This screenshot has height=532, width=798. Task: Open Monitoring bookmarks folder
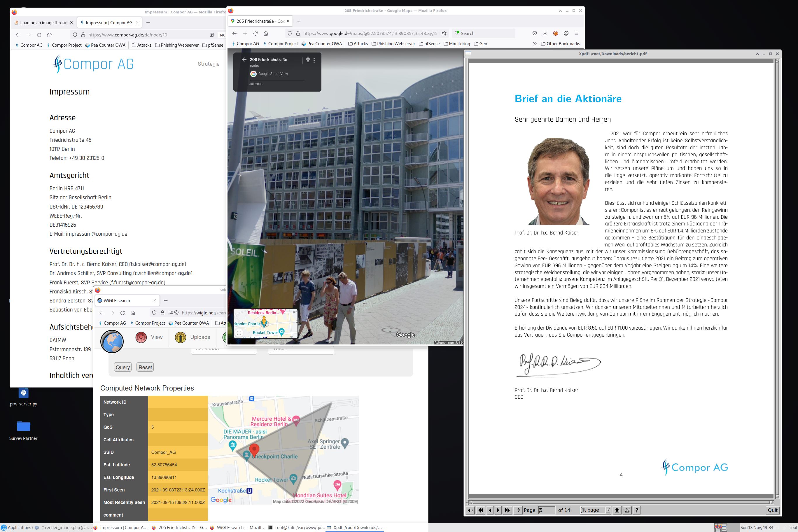click(x=457, y=44)
